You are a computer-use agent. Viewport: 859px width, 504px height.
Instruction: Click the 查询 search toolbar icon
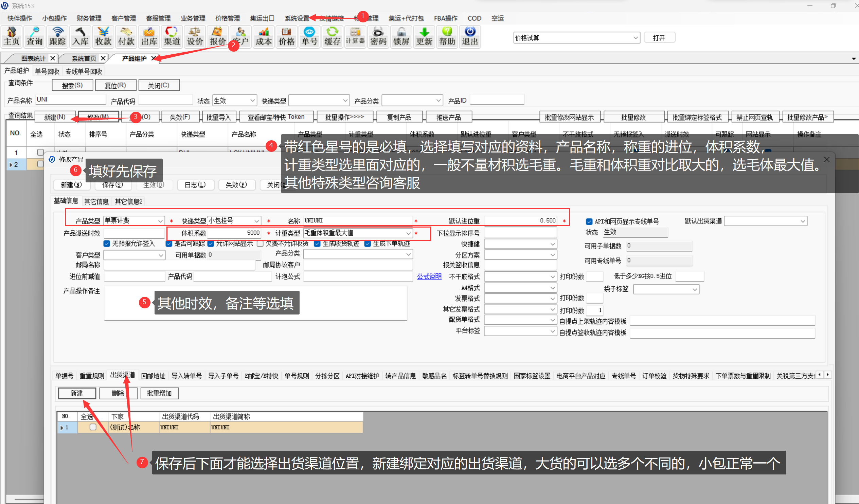34,36
